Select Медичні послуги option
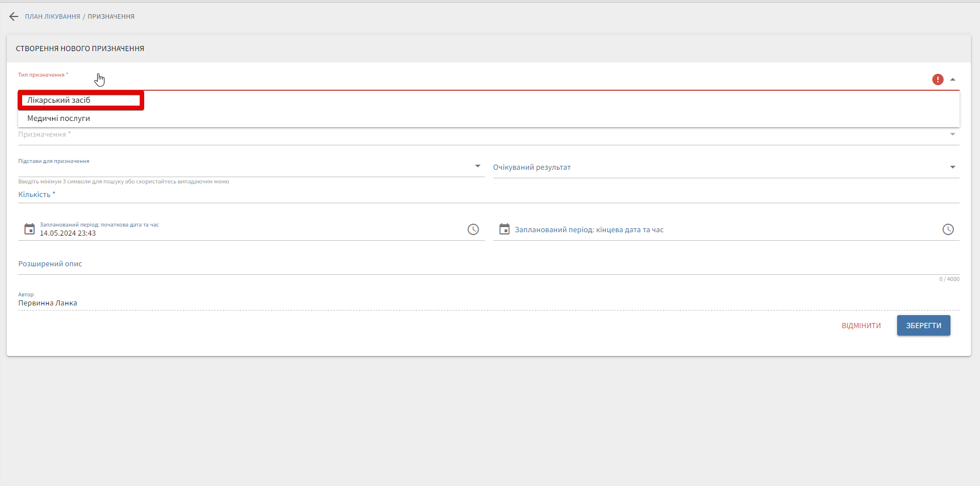The image size is (980, 486). [x=59, y=119]
